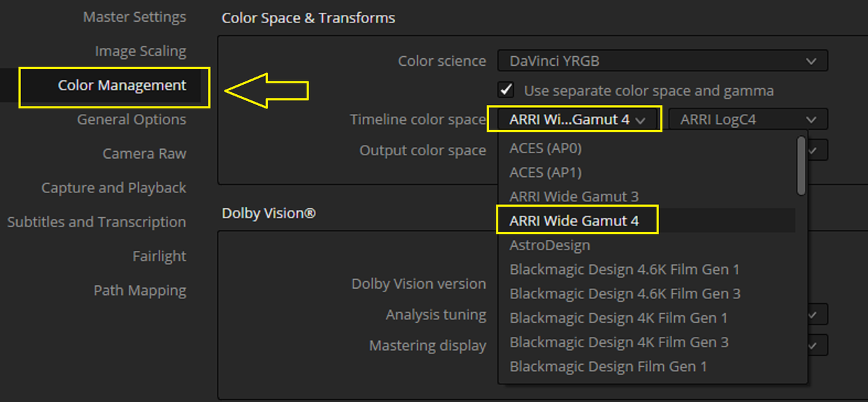Switch to the Fairlight settings
Image resolution: width=868 pixels, height=402 pixels.
(159, 256)
